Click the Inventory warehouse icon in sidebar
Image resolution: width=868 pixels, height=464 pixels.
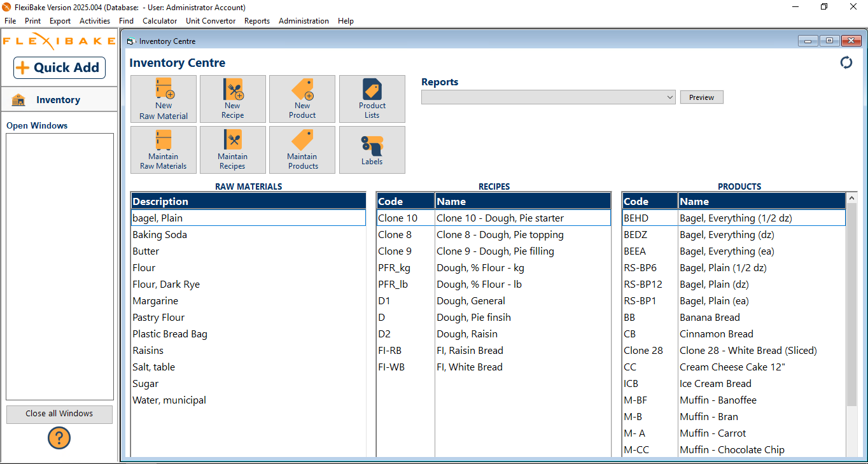18,100
